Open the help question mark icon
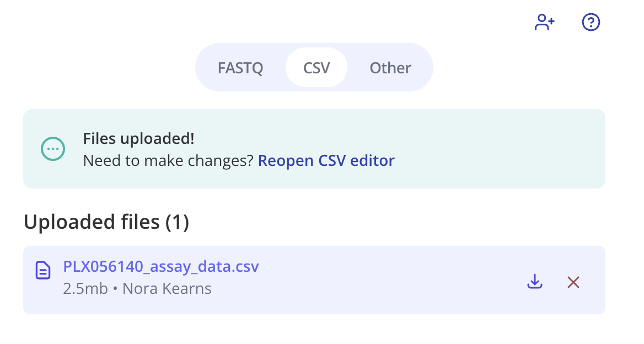 [x=591, y=23]
